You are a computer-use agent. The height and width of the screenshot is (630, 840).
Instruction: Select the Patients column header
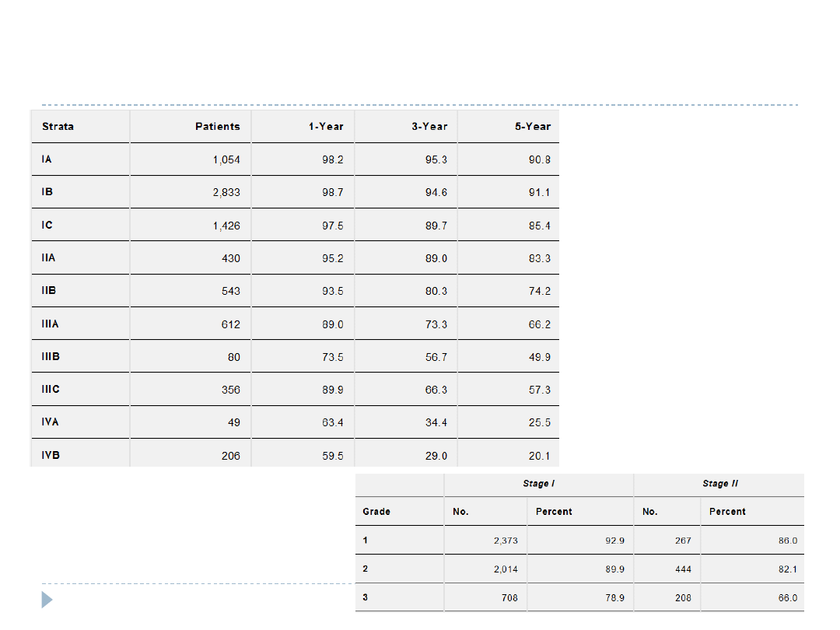217,126
